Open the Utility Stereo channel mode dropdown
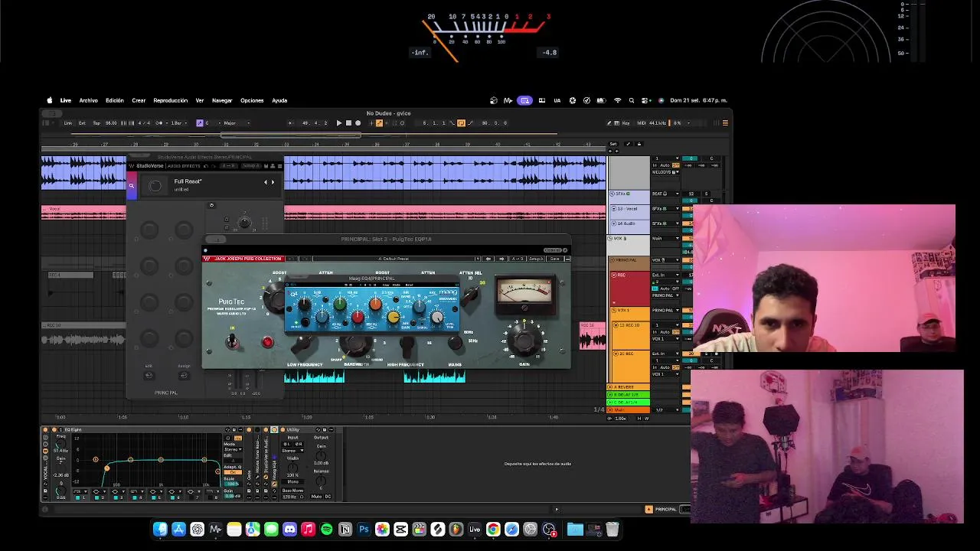The width and height of the screenshot is (980, 551). 292,451
